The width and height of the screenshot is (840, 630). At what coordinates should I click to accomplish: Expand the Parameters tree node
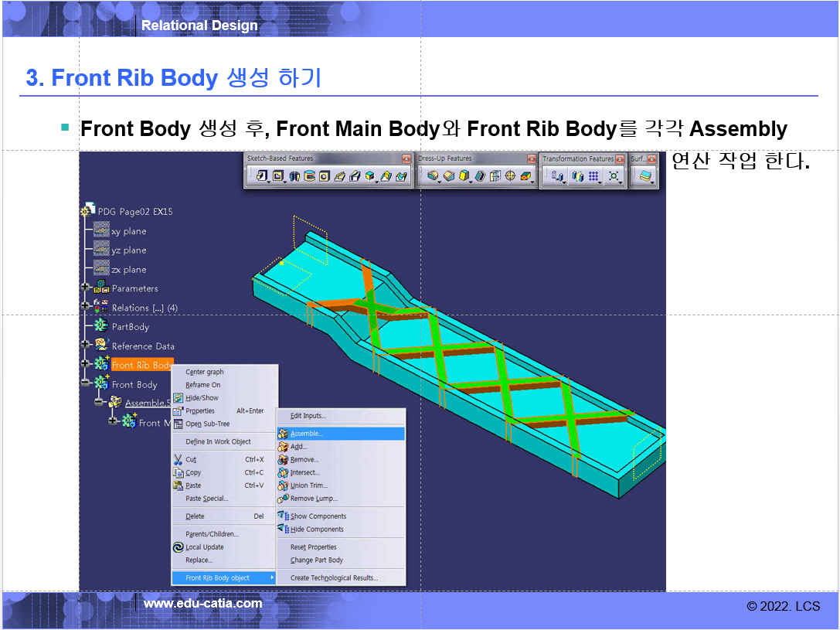coord(85,288)
